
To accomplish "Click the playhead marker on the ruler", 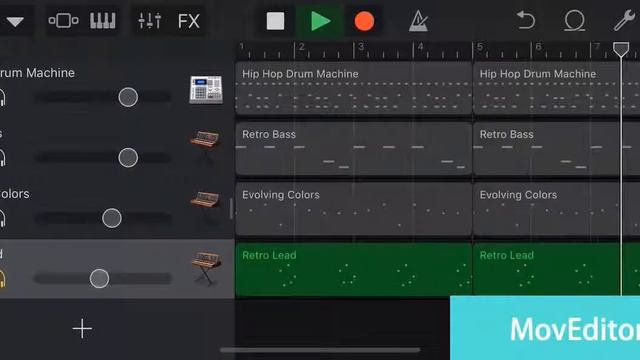I will (621, 49).
